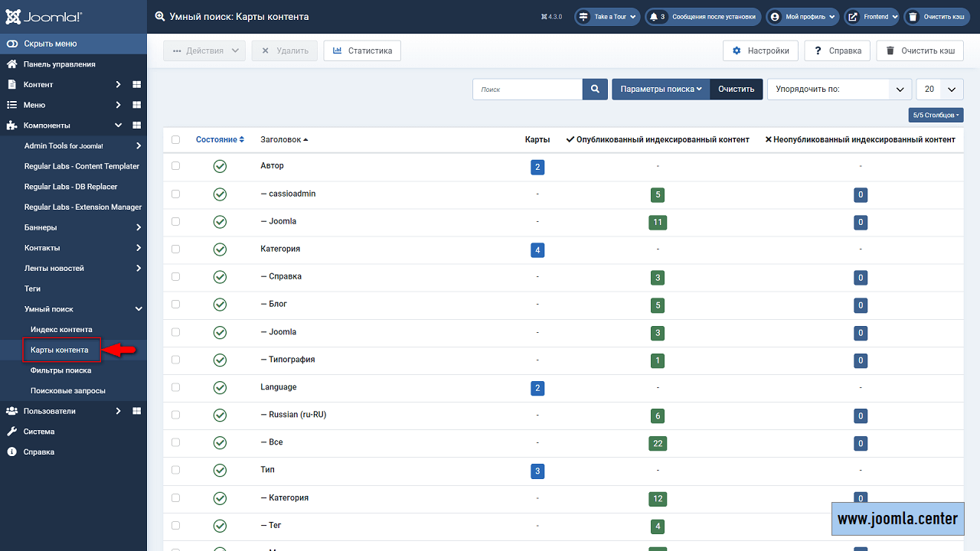Check the box for cassioadmin row

pos(175,194)
